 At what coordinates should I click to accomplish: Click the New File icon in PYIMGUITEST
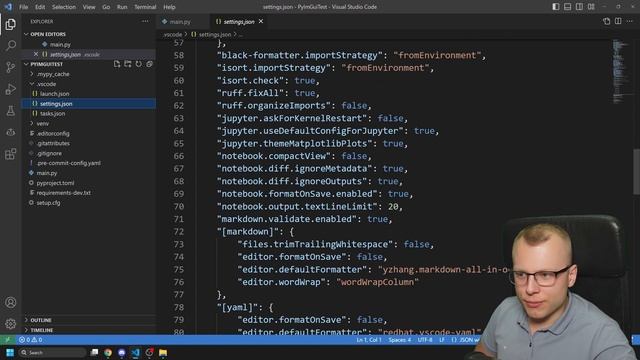tap(117, 64)
